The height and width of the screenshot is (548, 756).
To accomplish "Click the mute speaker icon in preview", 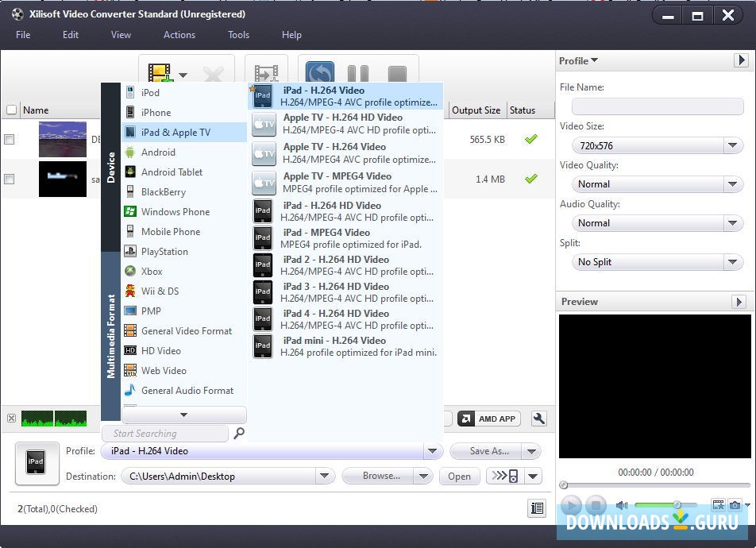I will click(x=622, y=505).
